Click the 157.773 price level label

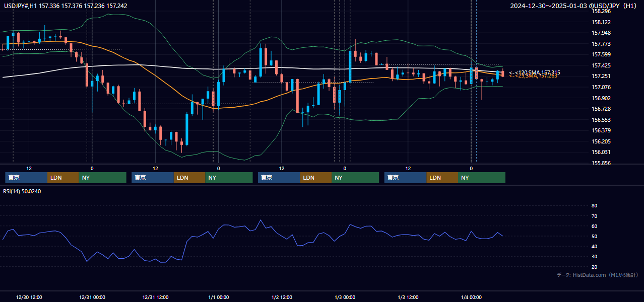(601, 44)
